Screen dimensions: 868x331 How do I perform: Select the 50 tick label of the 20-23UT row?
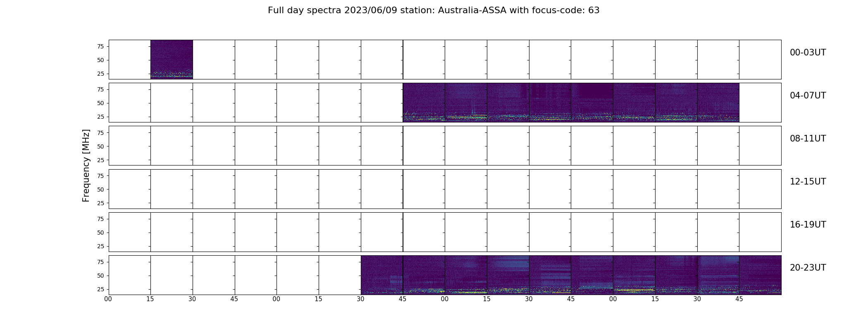tap(100, 276)
